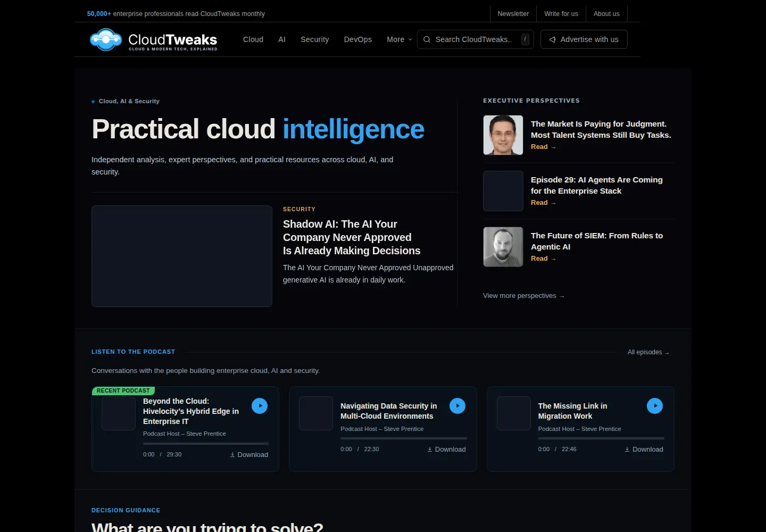This screenshot has height=532, width=766.
Task: Seek in the Beyond the Cloud progress bar
Action: point(206,443)
